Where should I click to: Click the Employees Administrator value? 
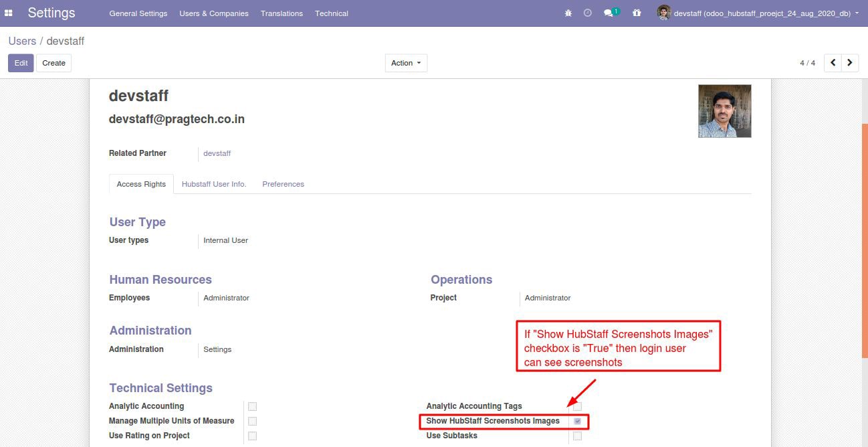point(226,298)
